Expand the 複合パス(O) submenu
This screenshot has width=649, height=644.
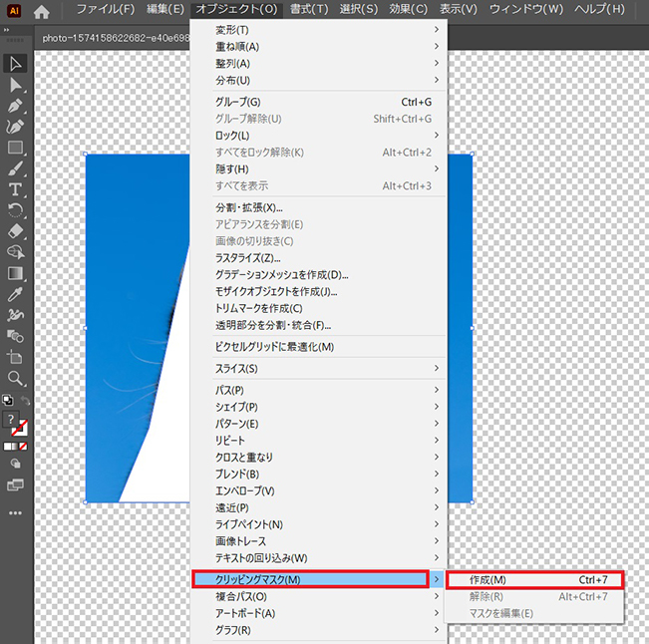(319, 596)
